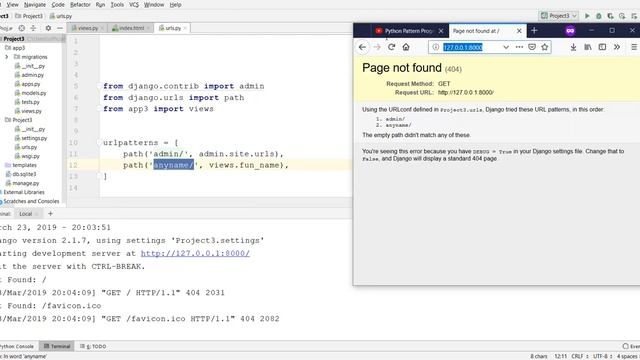Open Firefox downloads panel
Image resolution: width=640 pixels, height=360 pixels.
coord(573,47)
